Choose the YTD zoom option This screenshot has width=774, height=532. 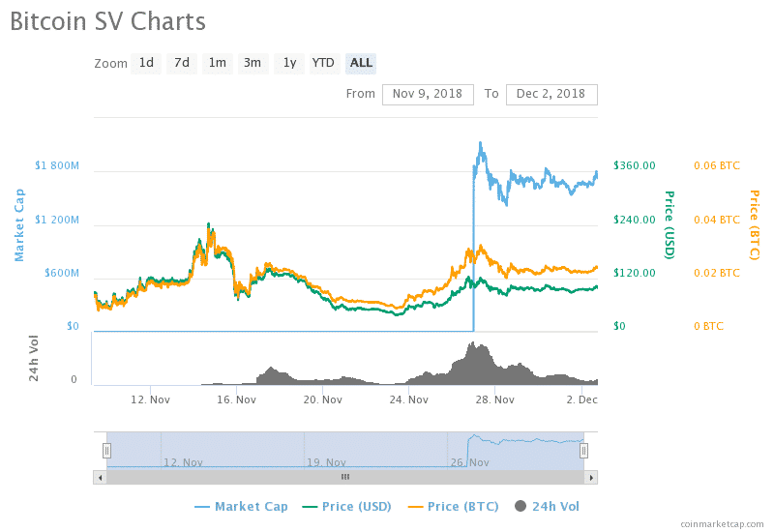[324, 63]
